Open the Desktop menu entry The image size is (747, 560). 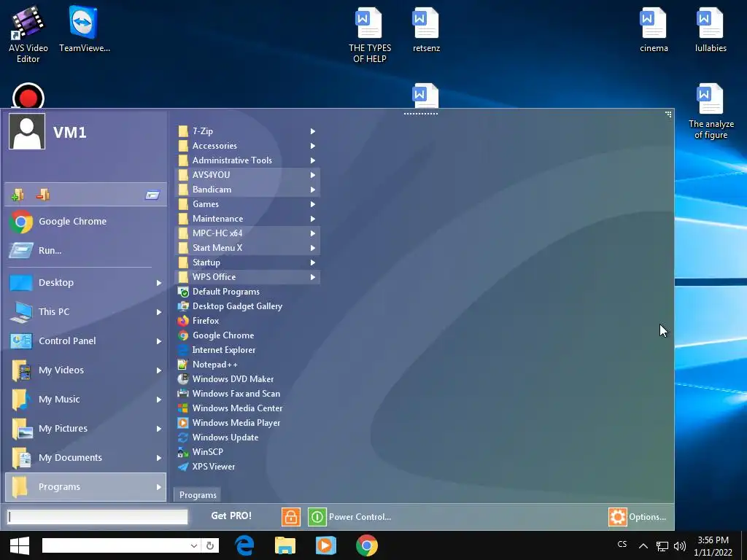pyautogui.click(x=86, y=283)
